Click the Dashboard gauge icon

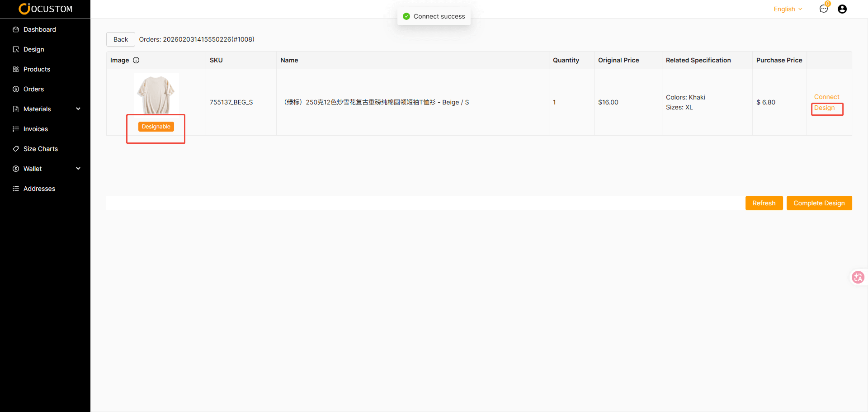click(16, 29)
